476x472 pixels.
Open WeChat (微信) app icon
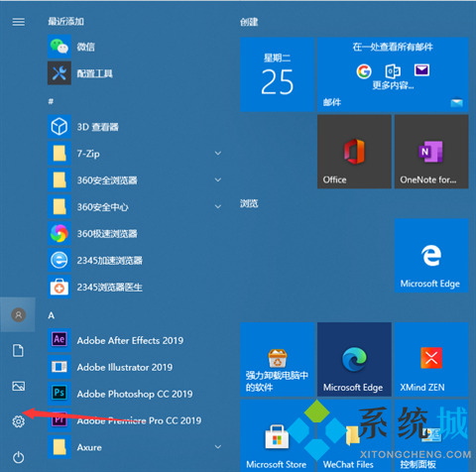click(x=59, y=47)
